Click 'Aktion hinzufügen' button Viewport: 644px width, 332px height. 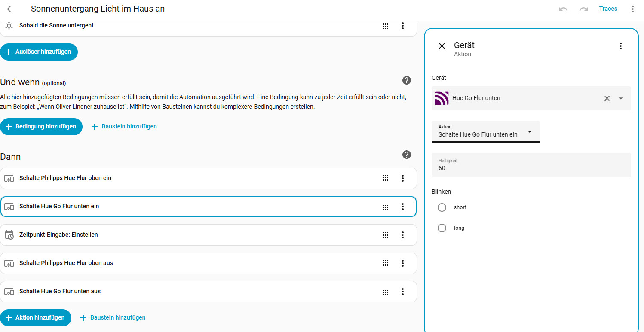click(35, 318)
